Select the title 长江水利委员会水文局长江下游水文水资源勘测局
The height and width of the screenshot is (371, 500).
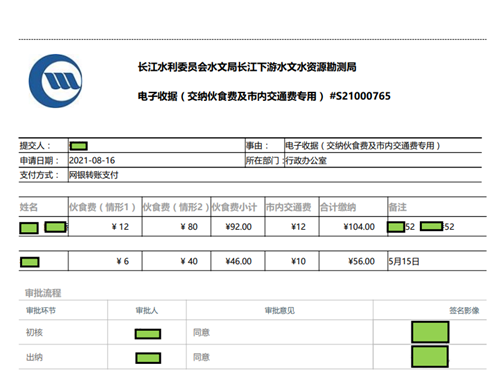[x=247, y=67]
